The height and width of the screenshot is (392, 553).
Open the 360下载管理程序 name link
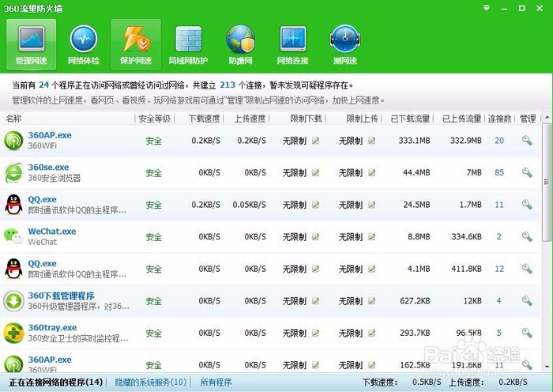coord(62,296)
